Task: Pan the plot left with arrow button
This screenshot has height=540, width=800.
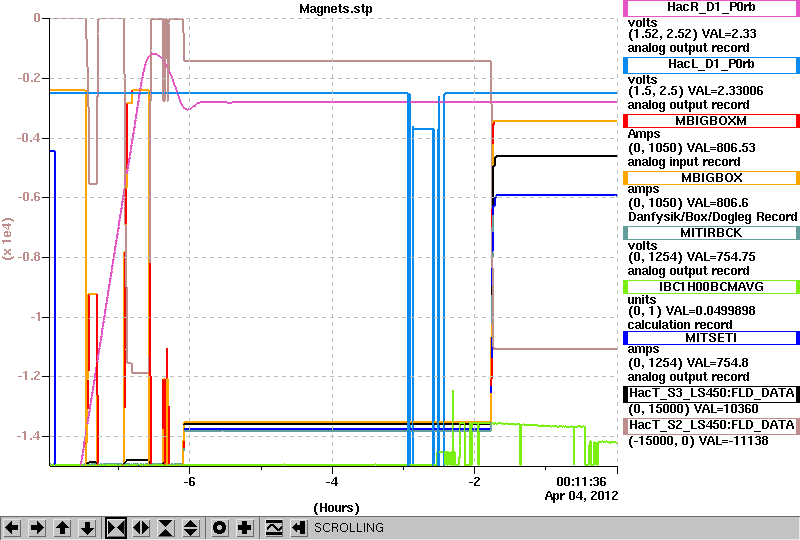Action: [x=12, y=528]
